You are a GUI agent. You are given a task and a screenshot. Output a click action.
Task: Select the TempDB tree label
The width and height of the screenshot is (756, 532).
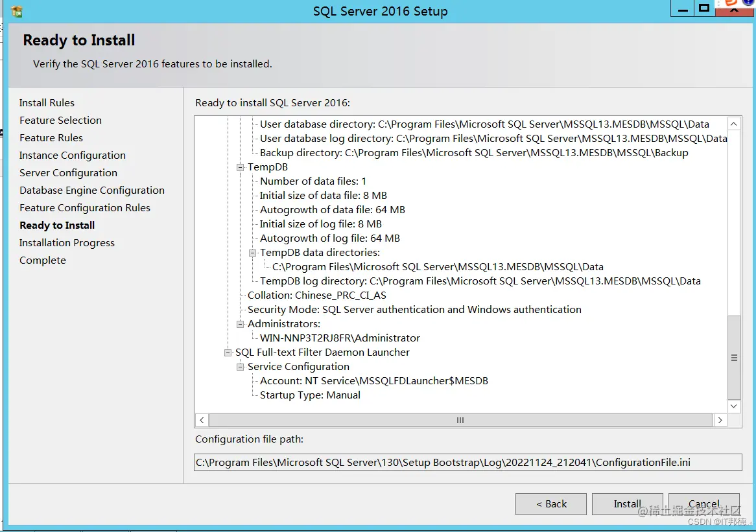pos(268,167)
